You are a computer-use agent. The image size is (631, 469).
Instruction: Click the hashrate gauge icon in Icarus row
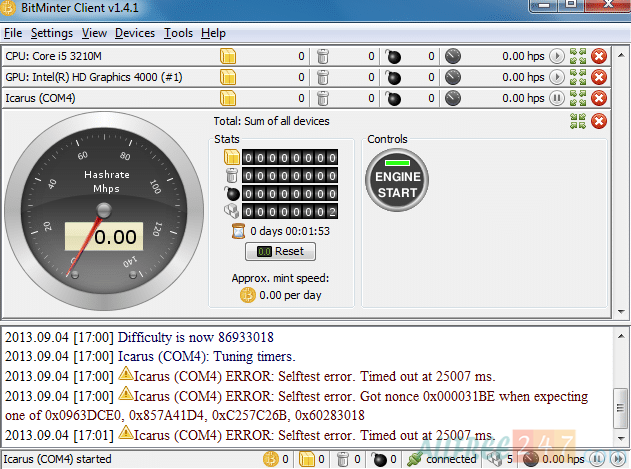(x=453, y=98)
